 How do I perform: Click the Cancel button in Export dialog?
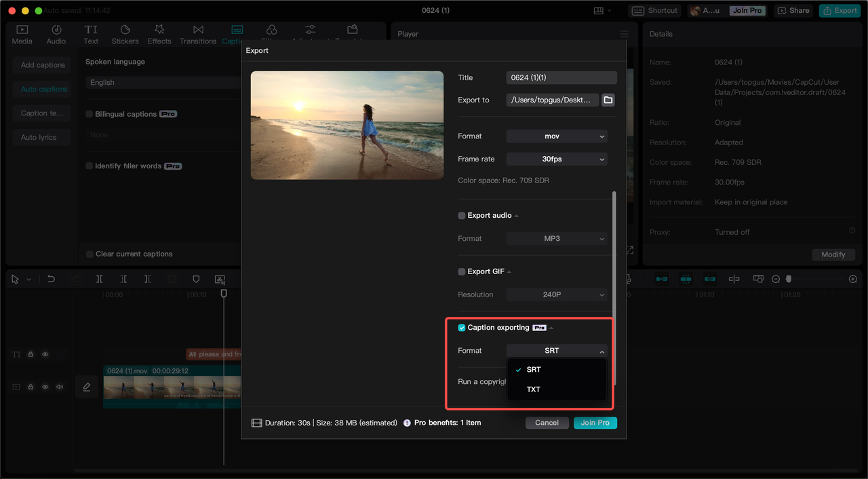point(547,423)
